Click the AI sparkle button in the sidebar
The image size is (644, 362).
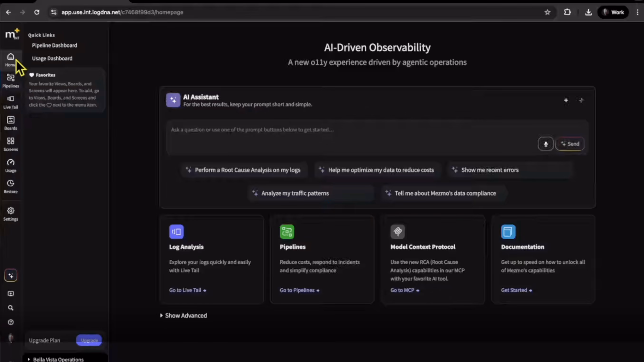10,275
